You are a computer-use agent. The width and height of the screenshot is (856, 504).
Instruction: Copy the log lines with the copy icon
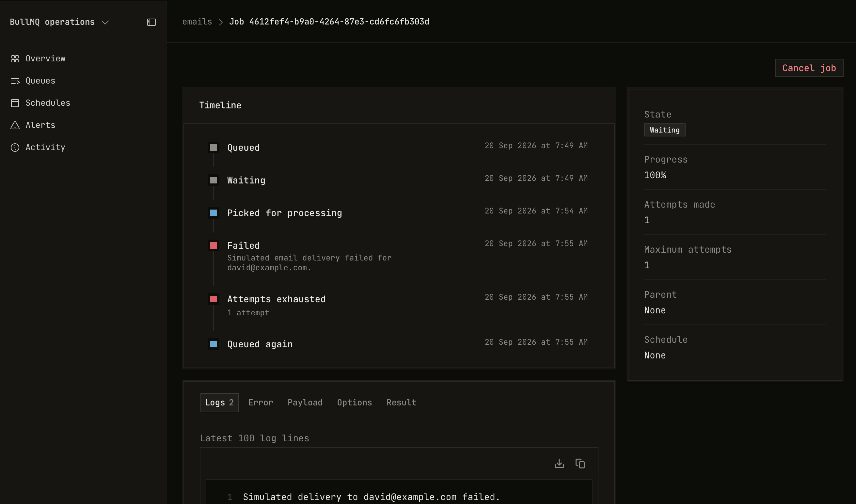(x=580, y=464)
